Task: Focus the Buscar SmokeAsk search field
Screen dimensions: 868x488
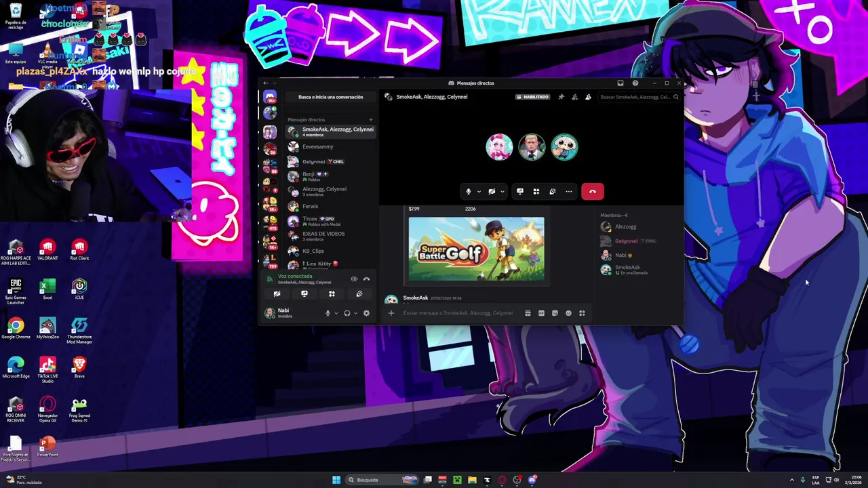Action: click(x=639, y=97)
